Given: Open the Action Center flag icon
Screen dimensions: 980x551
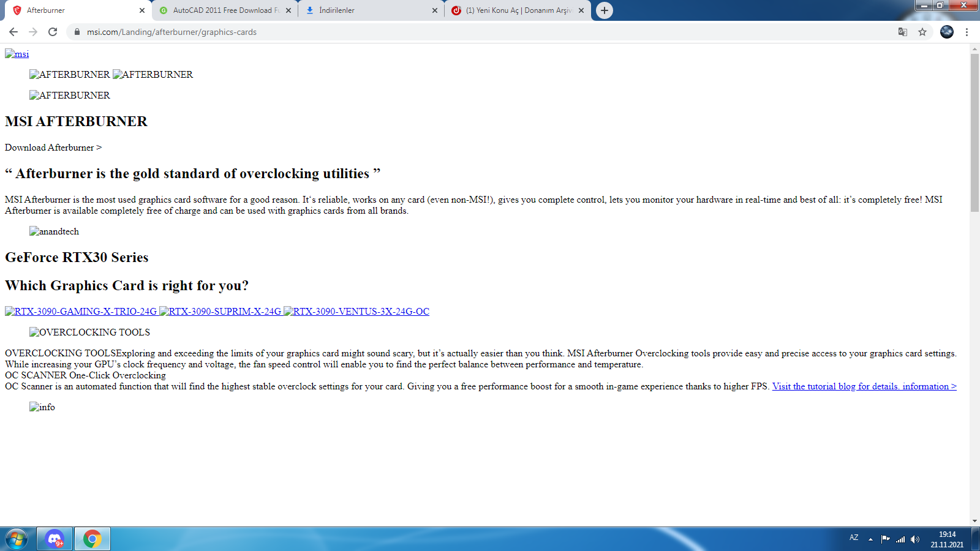Looking at the screenshot, I should 885,539.
